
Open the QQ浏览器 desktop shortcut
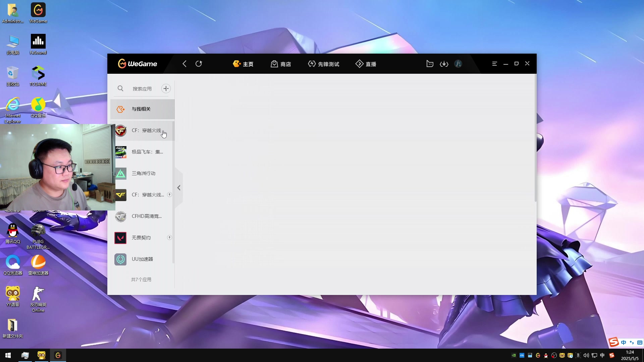click(x=13, y=265)
